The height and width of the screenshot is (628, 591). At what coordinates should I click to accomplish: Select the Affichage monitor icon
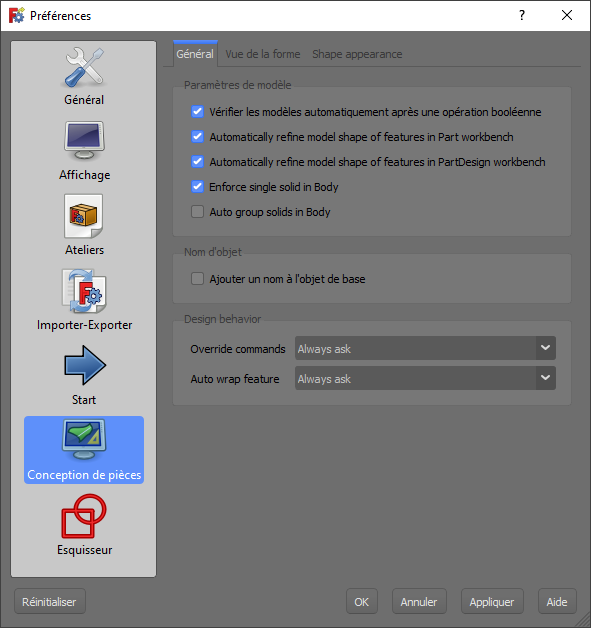tap(84, 141)
